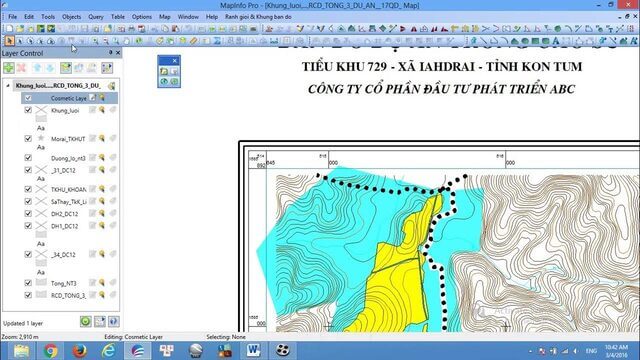The height and width of the screenshot is (360, 640).
Task: Click the New Table toolbar icon
Action: point(9,29)
